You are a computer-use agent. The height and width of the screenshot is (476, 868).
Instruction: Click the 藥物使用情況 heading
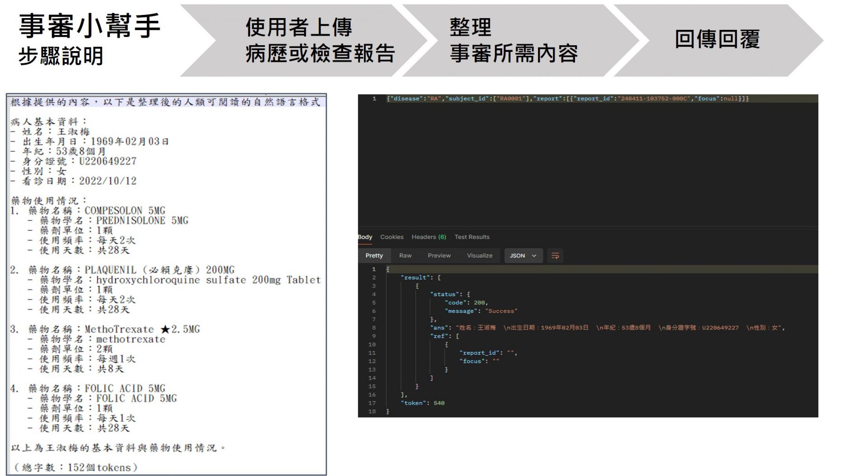coord(49,201)
